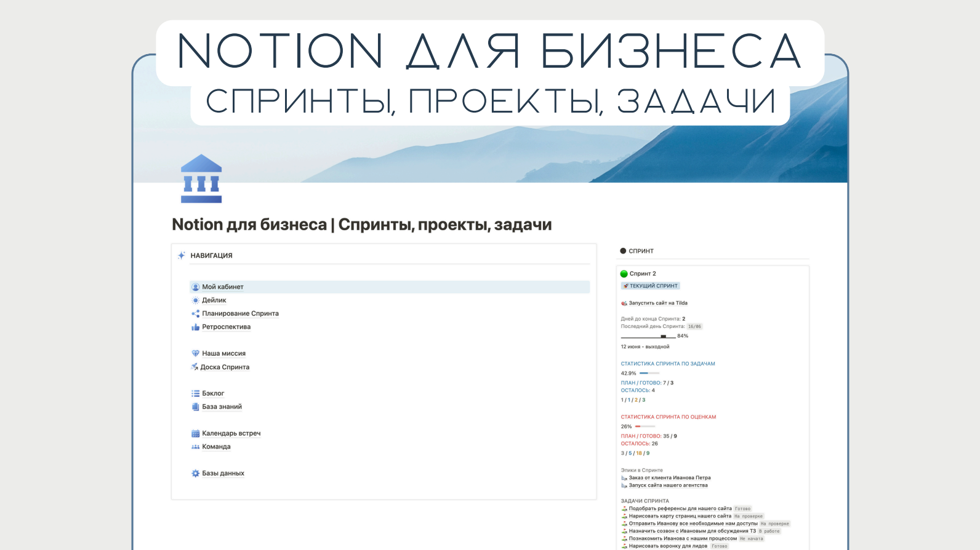This screenshot has height=550, width=980.
Task: Click the НАВИГАЦИЯ section heading
Action: point(211,256)
